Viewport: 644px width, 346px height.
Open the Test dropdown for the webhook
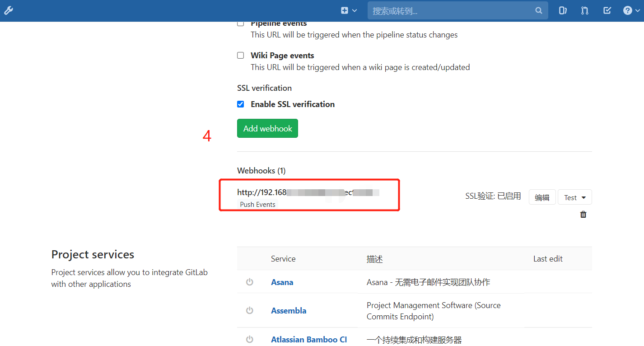pyautogui.click(x=575, y=197)
